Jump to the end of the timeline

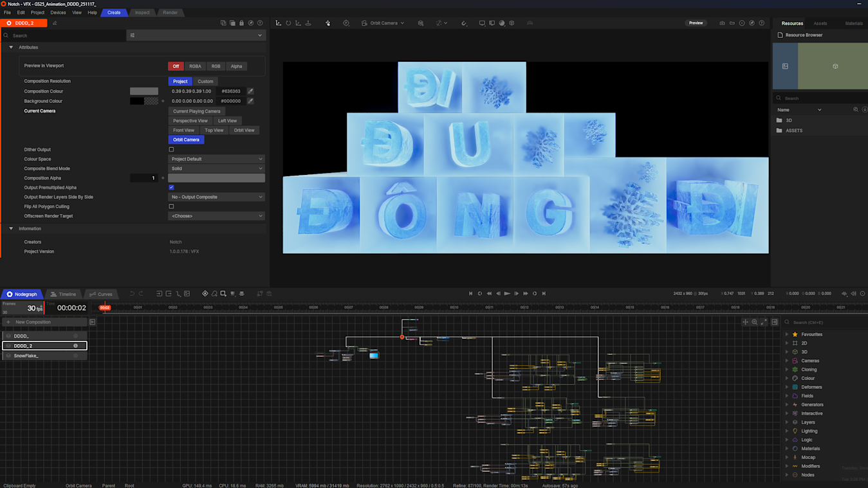(544, 294)
